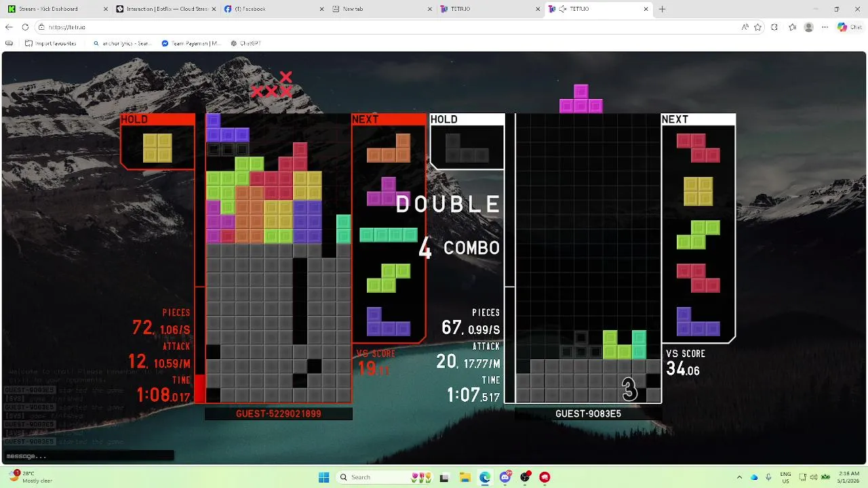The height and width of the screenshot is (488, 868).
Task: Click the OneDrive cloud tray icon
Action: (754, 477)
